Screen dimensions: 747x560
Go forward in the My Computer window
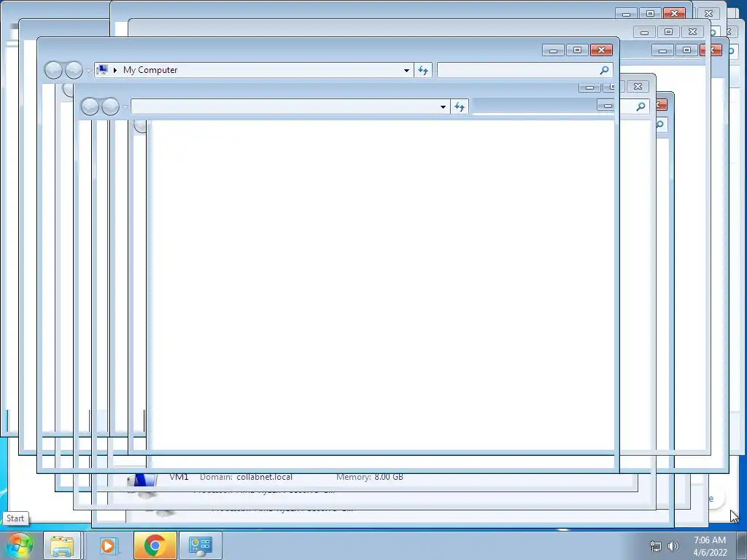coord(74,70)
